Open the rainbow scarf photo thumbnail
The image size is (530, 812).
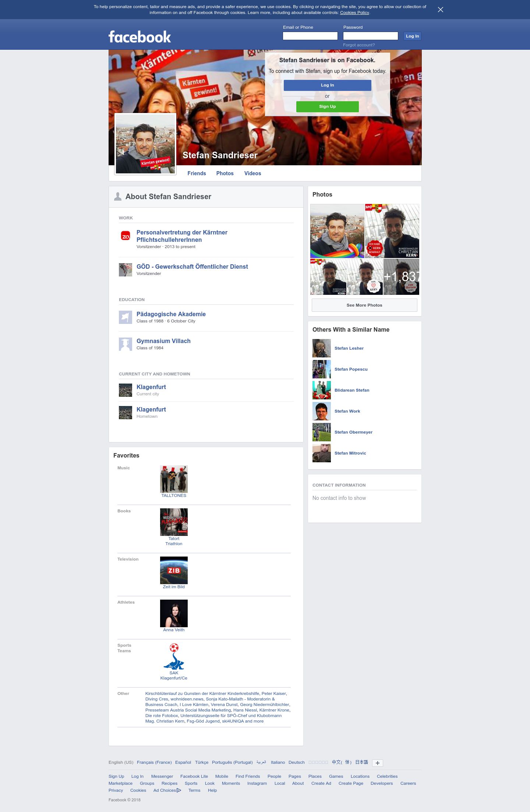337,231
